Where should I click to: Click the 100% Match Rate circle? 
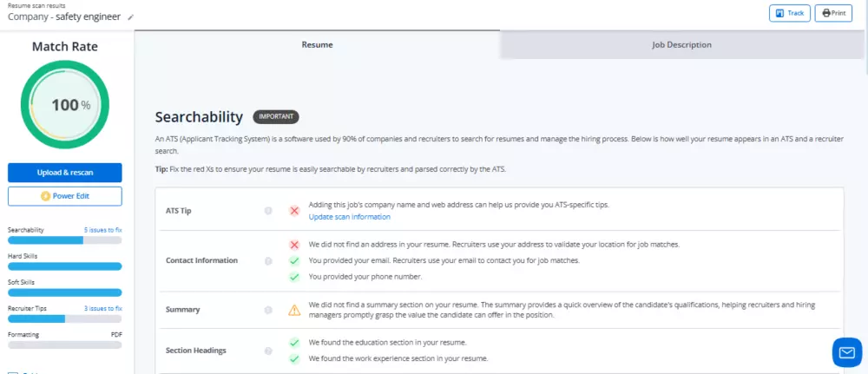pos(65,105)
